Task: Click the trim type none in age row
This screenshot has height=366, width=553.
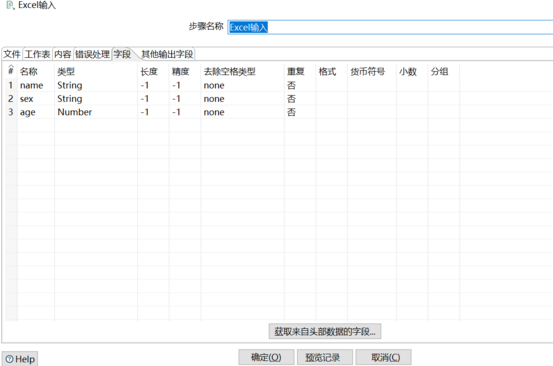Action: tap(214, 112)
